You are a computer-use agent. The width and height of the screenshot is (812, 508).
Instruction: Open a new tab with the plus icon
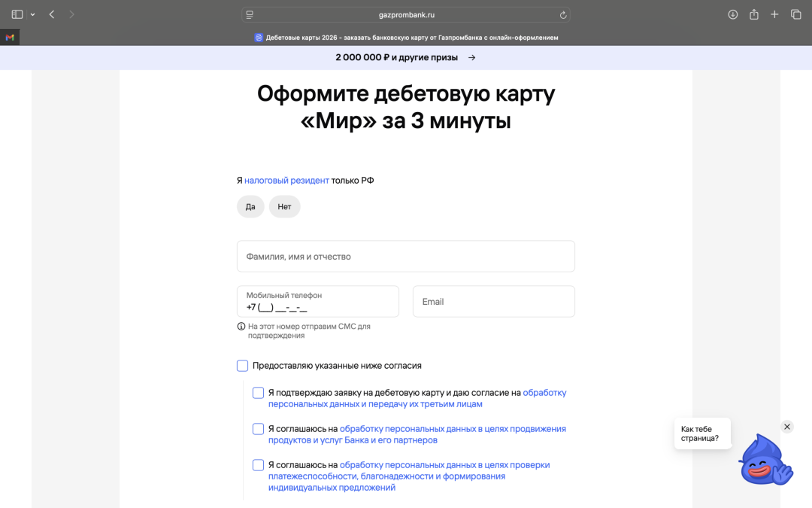coord(775,14)
